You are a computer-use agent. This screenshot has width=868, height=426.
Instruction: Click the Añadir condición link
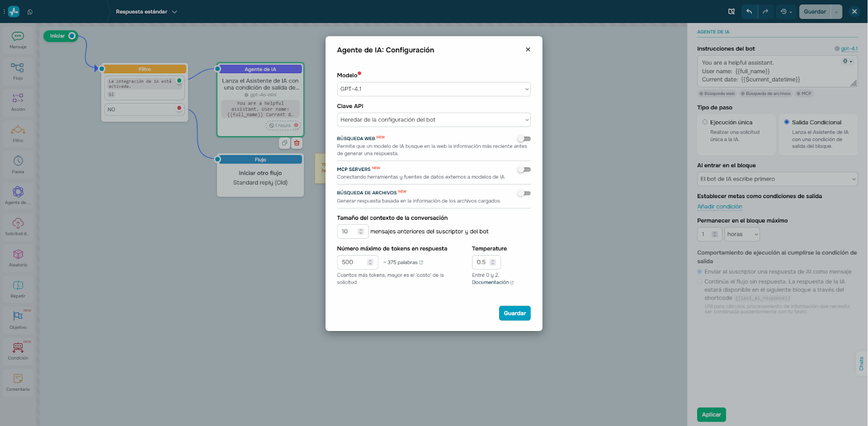pyautogui.click(x=719, y=207)
